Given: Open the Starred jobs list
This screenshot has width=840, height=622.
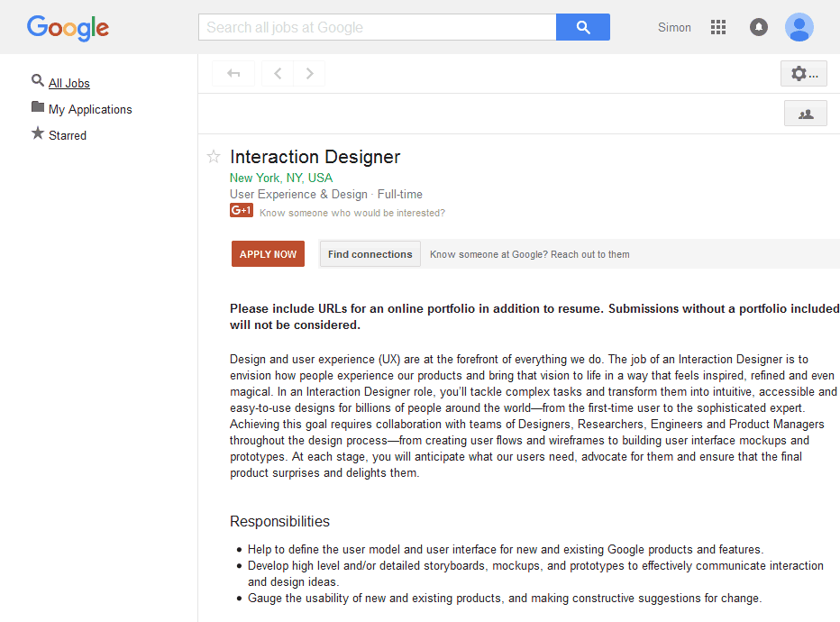Looking at the screenshot, I should point(68,135).
